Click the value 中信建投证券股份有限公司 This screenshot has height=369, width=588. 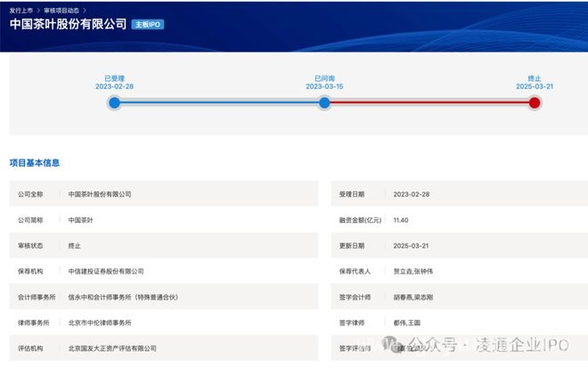point(106,271)
